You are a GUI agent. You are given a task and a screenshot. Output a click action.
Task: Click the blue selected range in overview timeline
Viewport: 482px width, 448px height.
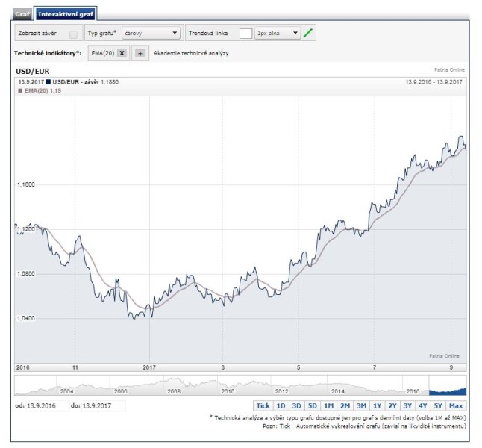click(x=448, y=391)
